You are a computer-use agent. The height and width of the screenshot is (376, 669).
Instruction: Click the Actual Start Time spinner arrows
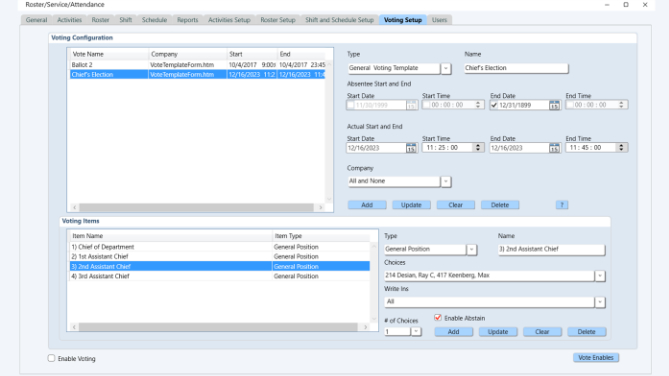(478, 148)
